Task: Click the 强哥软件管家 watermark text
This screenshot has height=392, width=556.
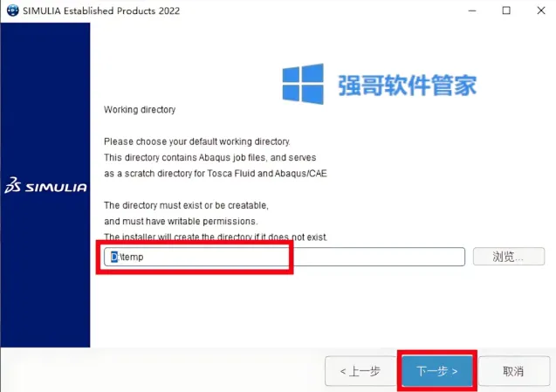Action: (407, 86)
